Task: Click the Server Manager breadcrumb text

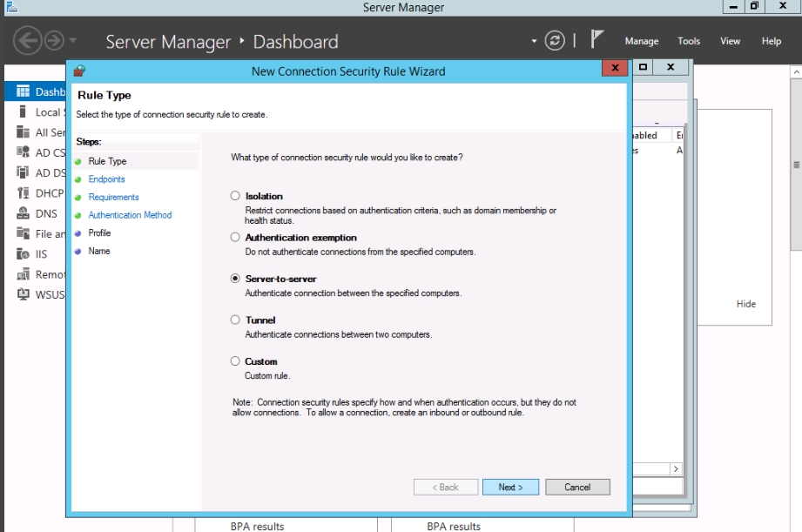Action: click(168, 42)
